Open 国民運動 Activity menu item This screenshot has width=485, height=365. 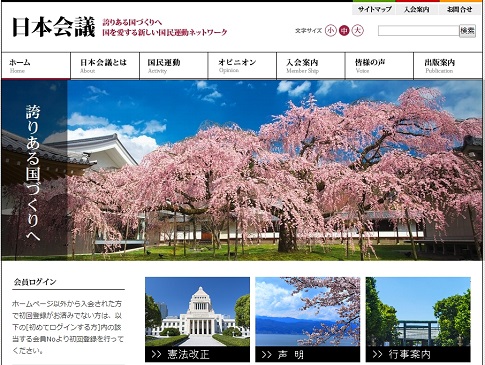[x=174, y=66]
